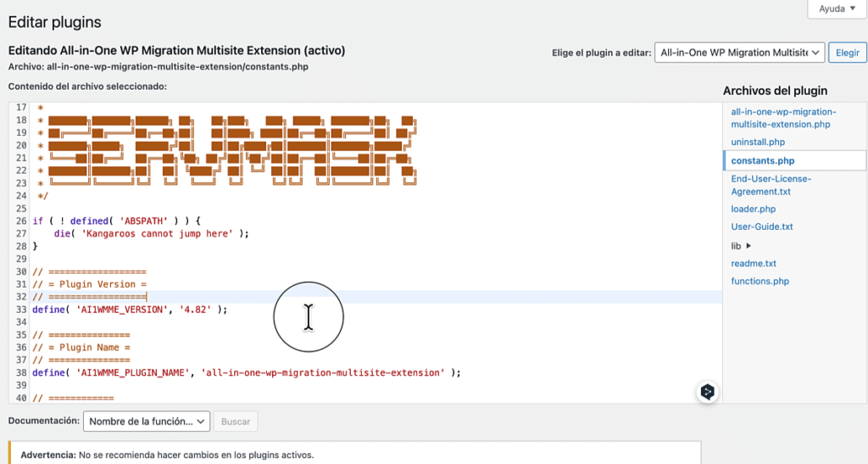
Task: Click the floating hexagon badge icon
Action: pyautogui.click(x=708, y=392)
